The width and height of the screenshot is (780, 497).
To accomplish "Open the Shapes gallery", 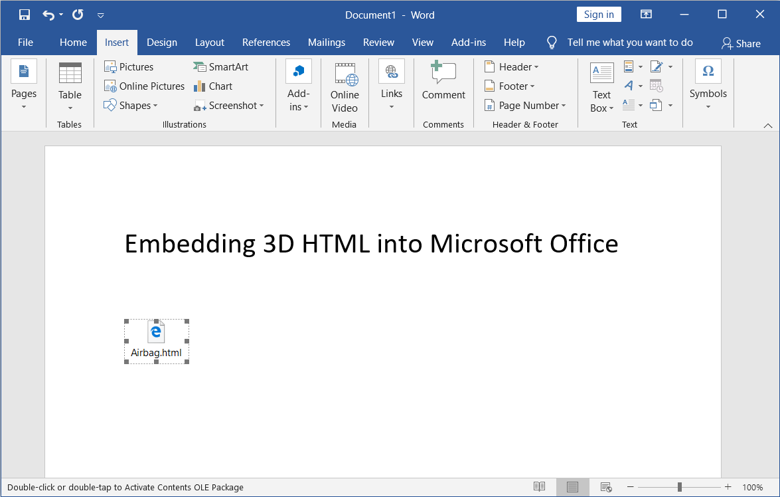I will click(131, 105).
